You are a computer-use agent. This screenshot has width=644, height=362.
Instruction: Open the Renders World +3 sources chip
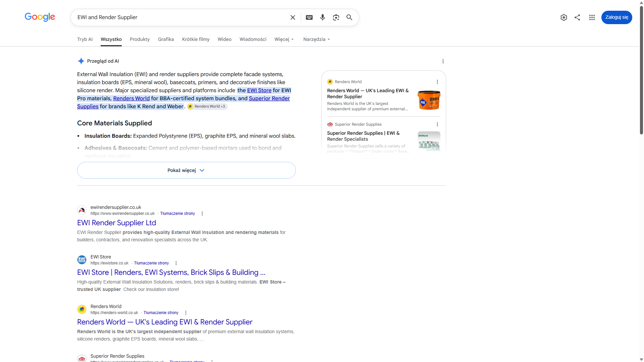pyautogui.click(x=207, y=107)
